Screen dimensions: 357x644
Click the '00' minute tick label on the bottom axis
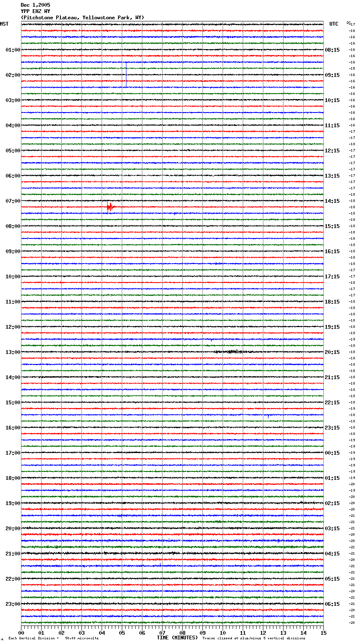21,633
